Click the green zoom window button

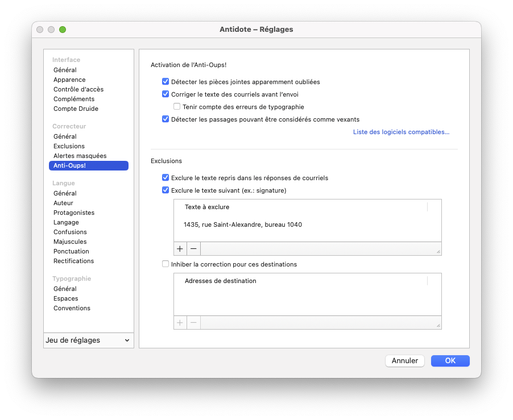coord(63,30)
